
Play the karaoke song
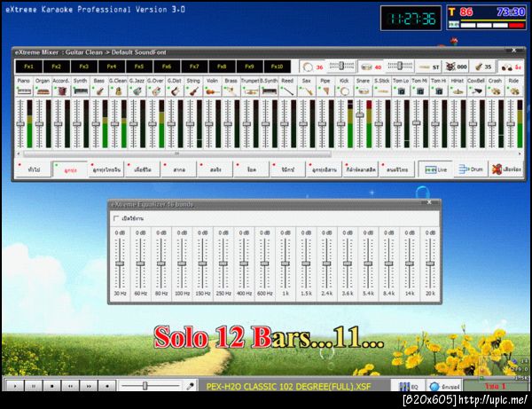point(15,386)
